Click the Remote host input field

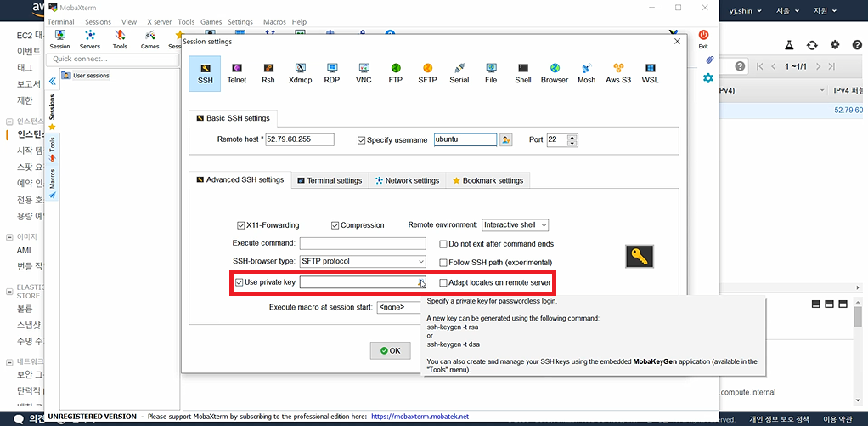coord(300,139)
